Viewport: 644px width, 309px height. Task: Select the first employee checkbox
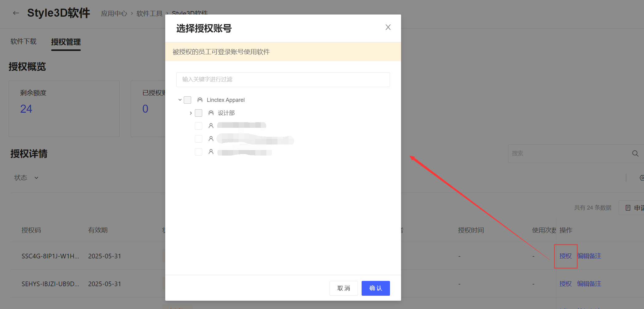(199, 126)
